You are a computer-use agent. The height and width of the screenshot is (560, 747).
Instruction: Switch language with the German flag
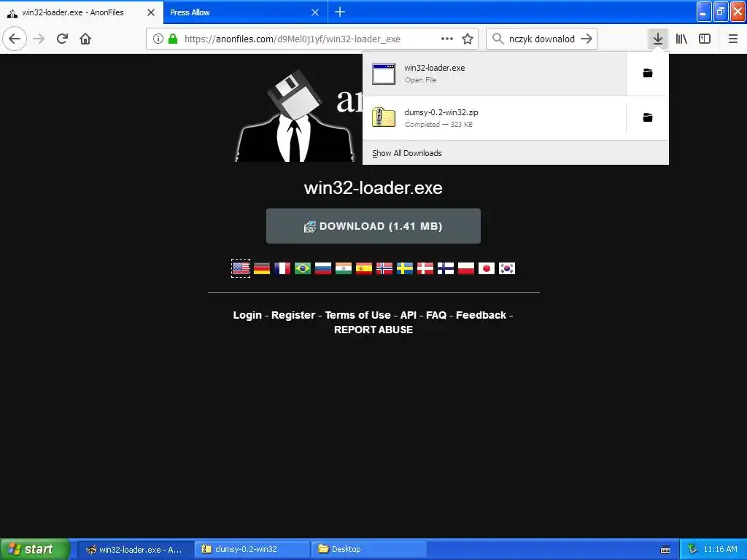[x=262, y=268]
